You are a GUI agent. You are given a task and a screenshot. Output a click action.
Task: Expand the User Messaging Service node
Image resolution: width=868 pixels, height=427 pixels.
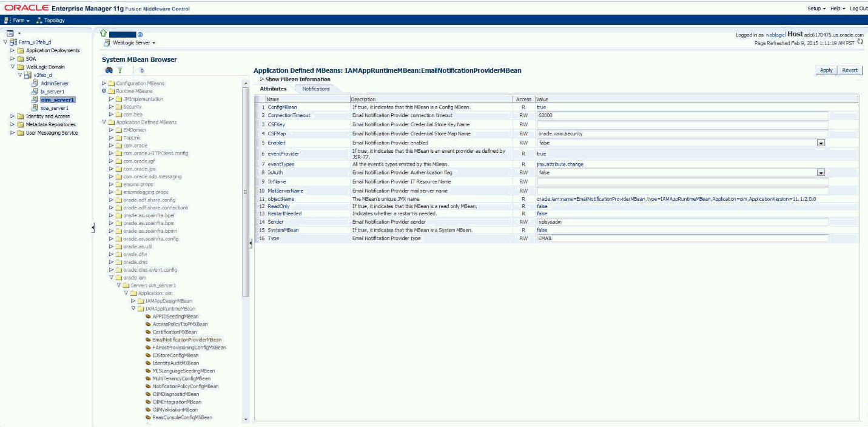coord(12,133)
